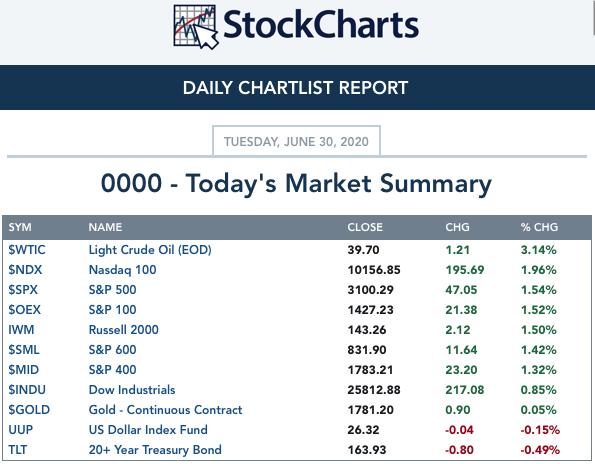The image size is (595, 464).
Task: Open the Russell 2000 link
Action: [x=124, y=330]
